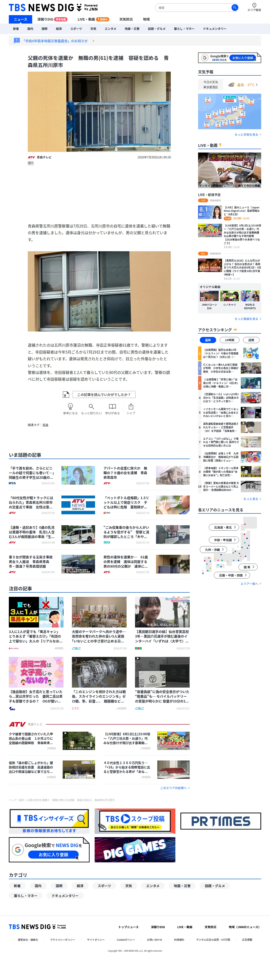The height and width of the screenshot is (980, 270).
Task: Click the シェア share icon
Action: [x=131, y=406]
